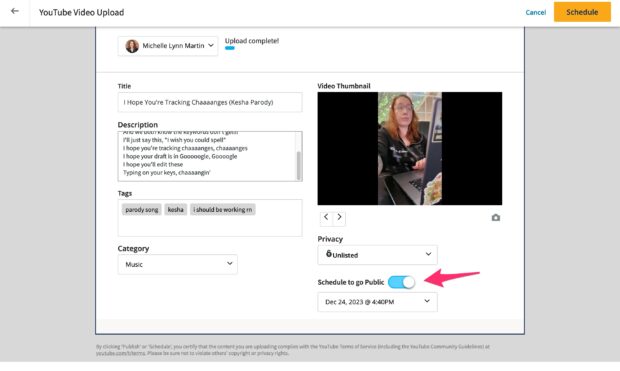The height and width of the screenshot is (371, 620).
Task: Click the Cancel link
Action: tap(535, 12)
